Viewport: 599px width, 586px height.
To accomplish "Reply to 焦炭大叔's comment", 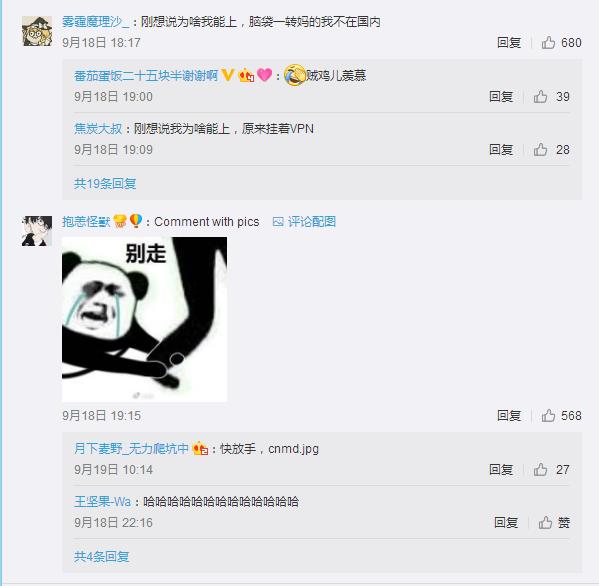I will [x=501, y=149].
